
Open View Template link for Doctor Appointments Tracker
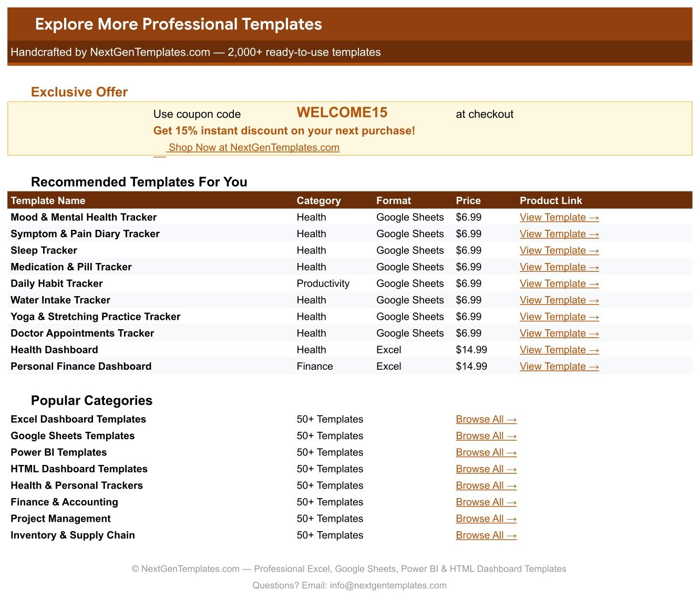click(559, 333)
